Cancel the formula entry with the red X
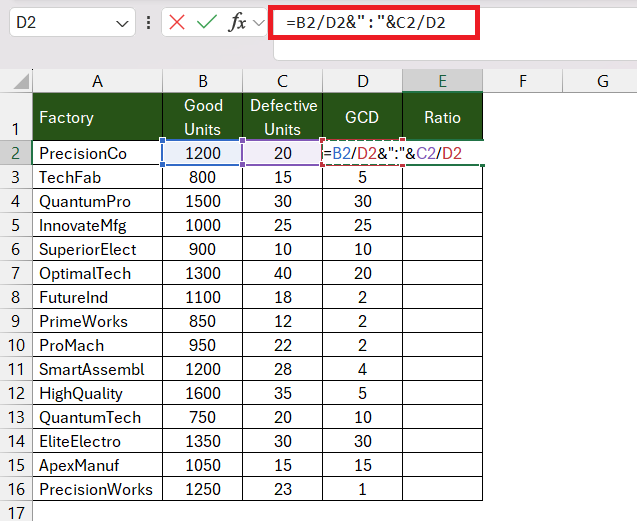This screenshot has width=637, height=521. [177, 22]
